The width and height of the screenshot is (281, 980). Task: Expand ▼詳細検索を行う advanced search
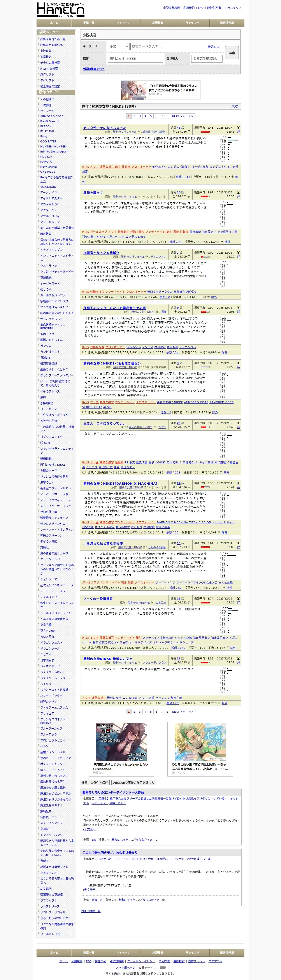pos(94,69)
